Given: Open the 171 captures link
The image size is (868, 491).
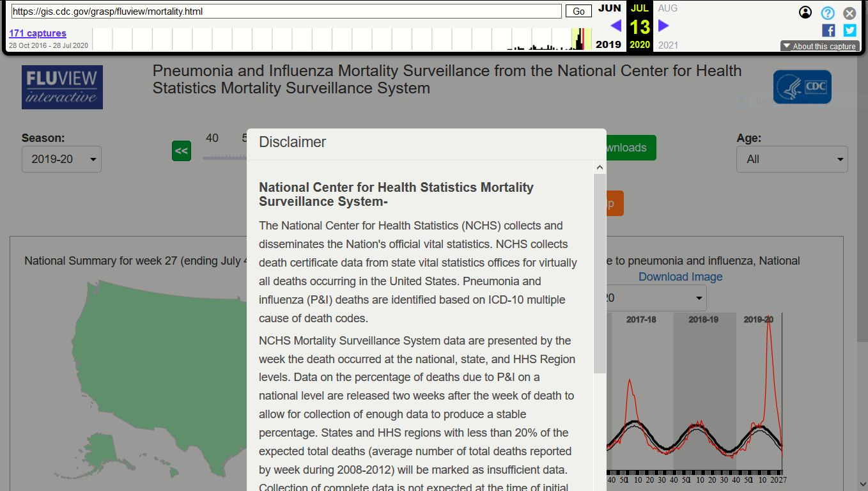Looking at the screenshot, I should (38, 33).
